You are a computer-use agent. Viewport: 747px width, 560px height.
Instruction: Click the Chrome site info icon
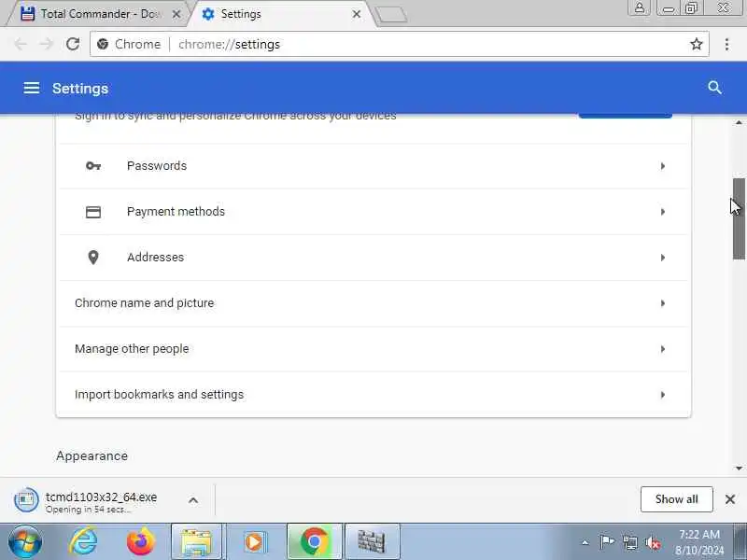coord(103,44)
